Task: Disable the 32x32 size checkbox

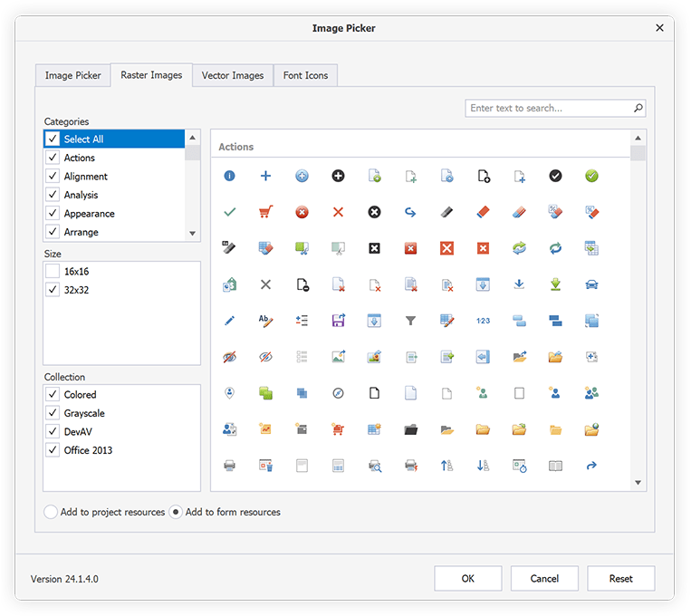Action: click(x=53, y=290)
